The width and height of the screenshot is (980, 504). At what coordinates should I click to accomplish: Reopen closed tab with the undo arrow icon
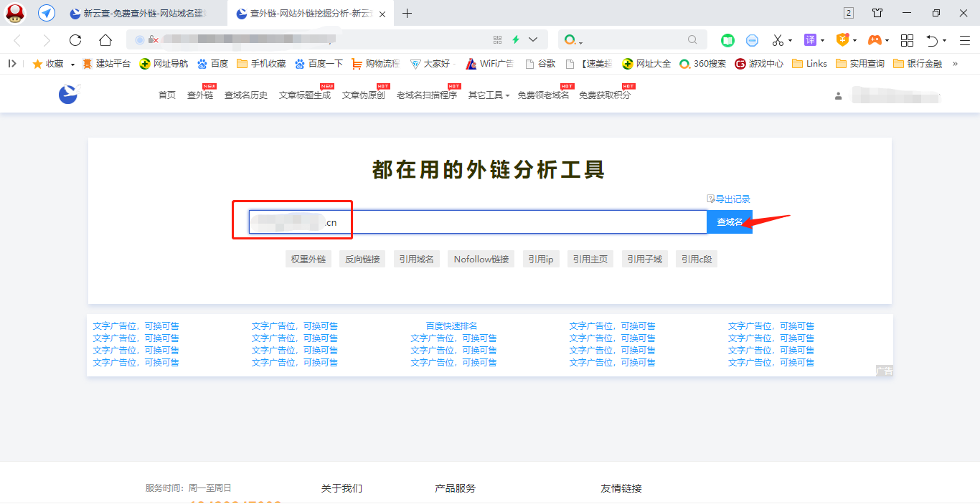tap(932, 39)
